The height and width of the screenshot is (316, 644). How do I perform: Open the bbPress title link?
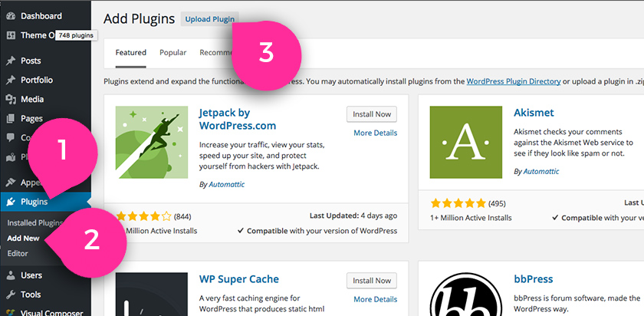[534, 279]
